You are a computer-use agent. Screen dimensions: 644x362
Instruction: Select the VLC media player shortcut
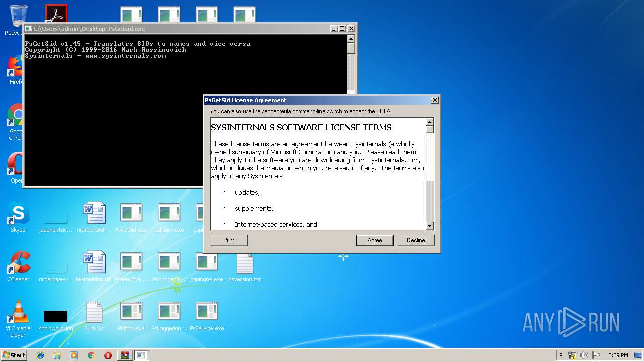(x=18, y=319)
